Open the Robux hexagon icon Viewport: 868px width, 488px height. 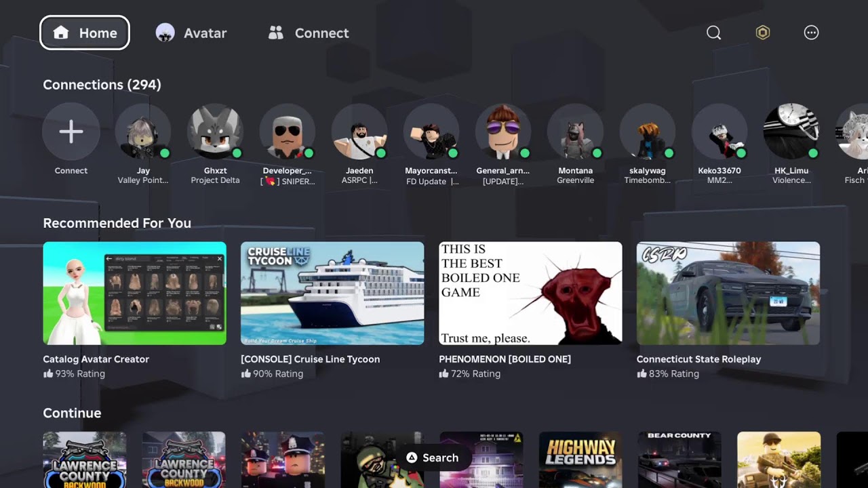point(763,33)
